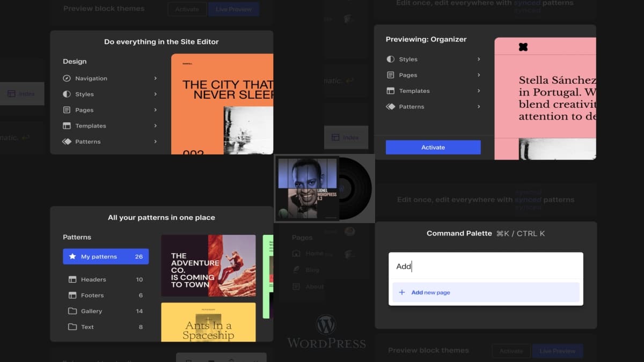
Task: Click the orange City That Never Sleeps preview
Action: coord(222,104)
